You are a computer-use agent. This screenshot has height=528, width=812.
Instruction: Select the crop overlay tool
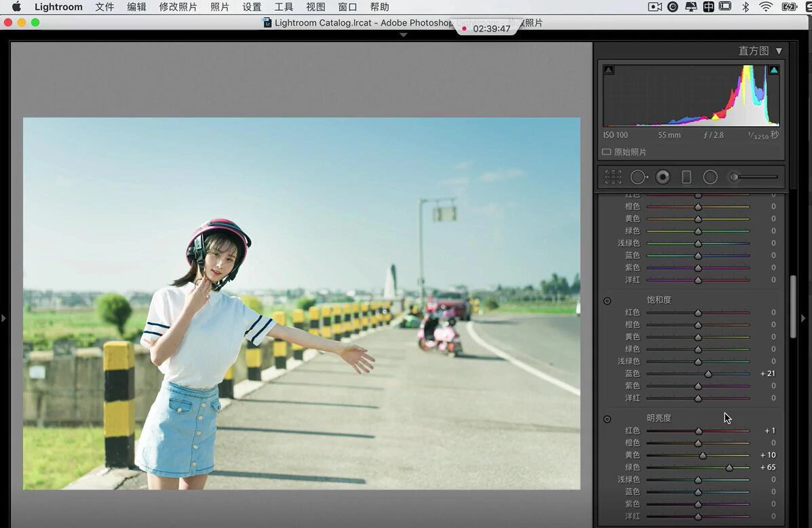[613, 177]
